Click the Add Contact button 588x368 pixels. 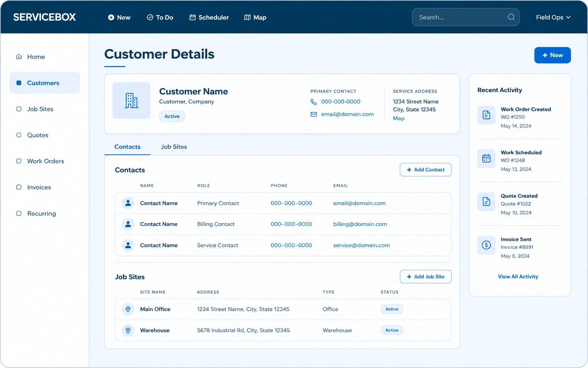(426, 170)
